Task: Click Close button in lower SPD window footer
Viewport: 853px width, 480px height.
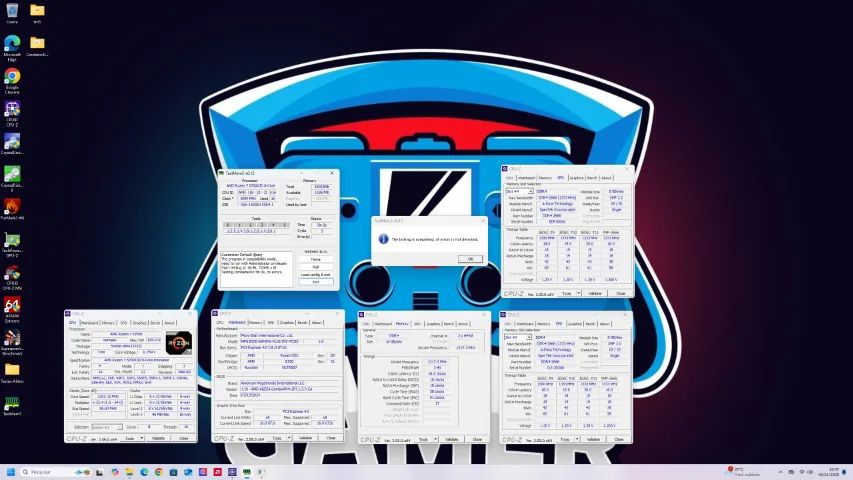Action: click(619, 439)
